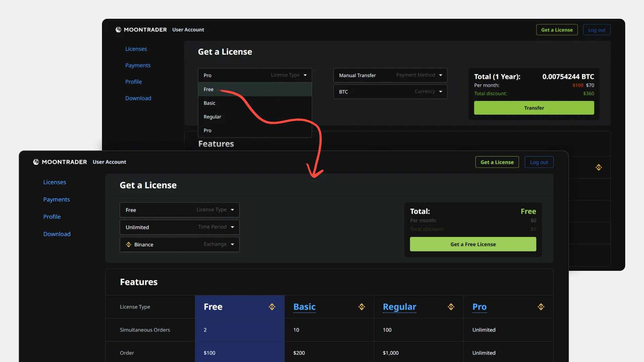
Task: Open the Payment Method dropdown
Action: [x=390, y=75]
